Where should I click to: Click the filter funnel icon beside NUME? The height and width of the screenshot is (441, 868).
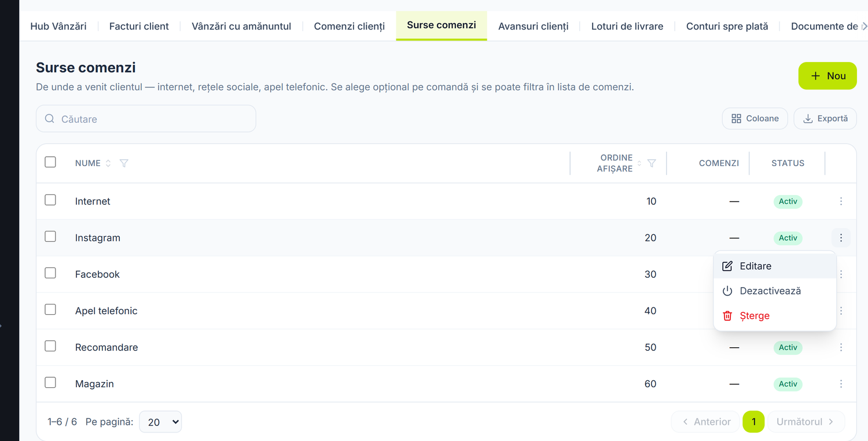pos(124,163)
